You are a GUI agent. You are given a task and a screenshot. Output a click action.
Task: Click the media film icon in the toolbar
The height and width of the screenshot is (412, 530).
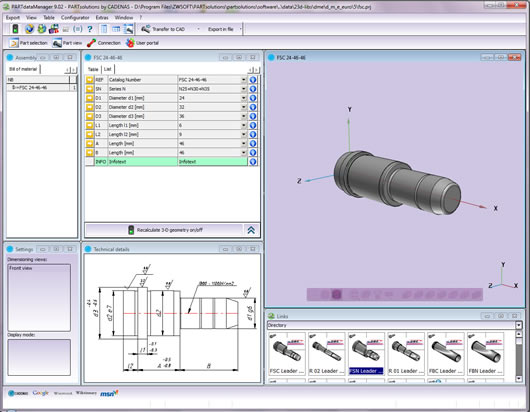point(54,29)
